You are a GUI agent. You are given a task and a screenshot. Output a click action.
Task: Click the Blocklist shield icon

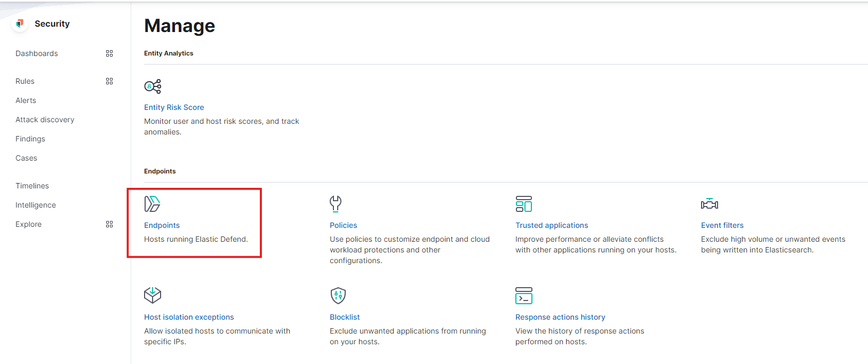coord(338,295)
